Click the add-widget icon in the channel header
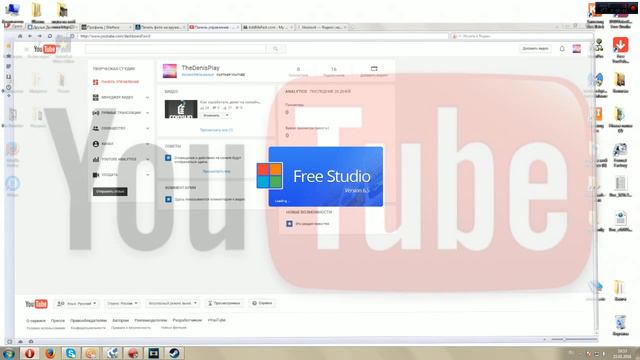640x360 pixels. tap(374, 69)
